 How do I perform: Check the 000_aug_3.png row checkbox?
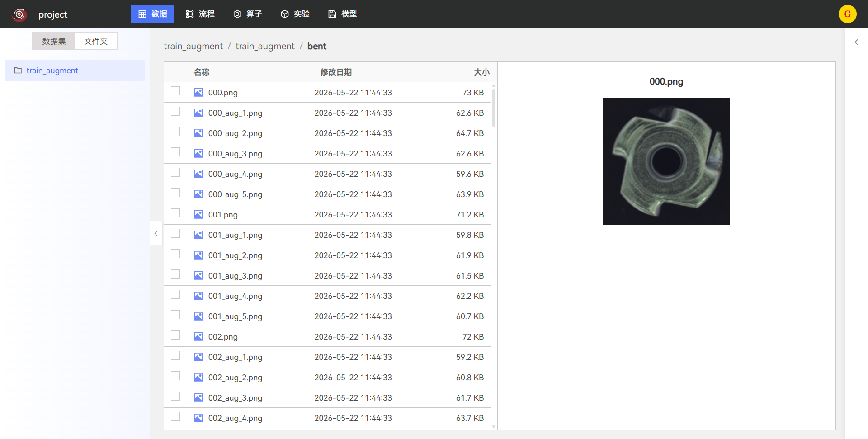(x=175, y=152)
